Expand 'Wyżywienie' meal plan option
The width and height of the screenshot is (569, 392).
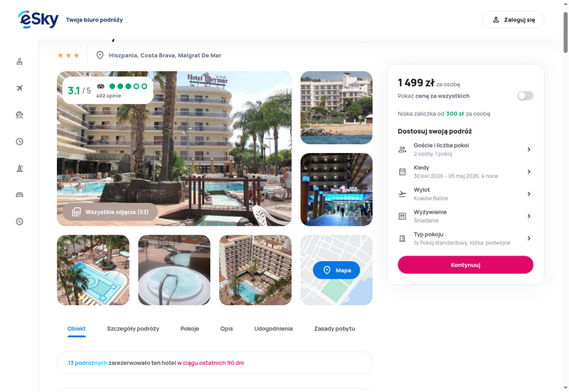pos(465,216)
